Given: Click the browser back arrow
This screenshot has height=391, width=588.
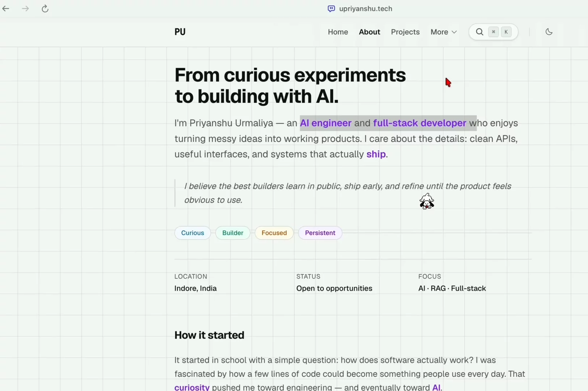Looking at the screenshot, I should click(6, 9).
